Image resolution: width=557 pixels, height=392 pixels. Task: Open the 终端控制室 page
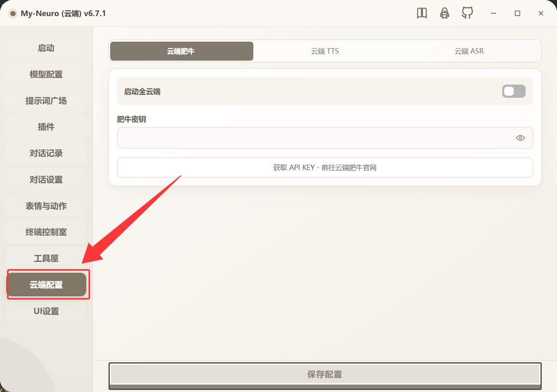point(46,232)
